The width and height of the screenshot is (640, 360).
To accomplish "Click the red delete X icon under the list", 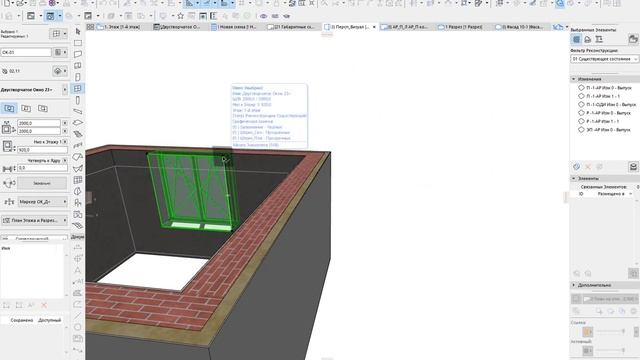I will [x=44, y=305].
